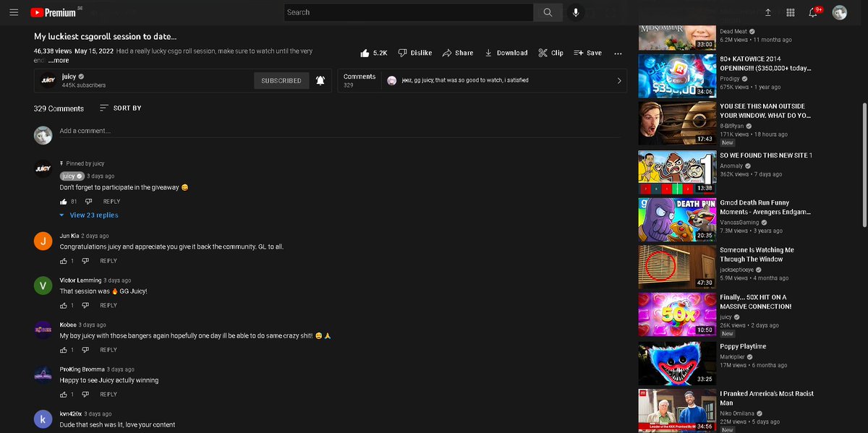Reply to Jun Kia's comment
The height and width of the screenshot is (433, 868).
pyautogui.click(x=109, y=261)
